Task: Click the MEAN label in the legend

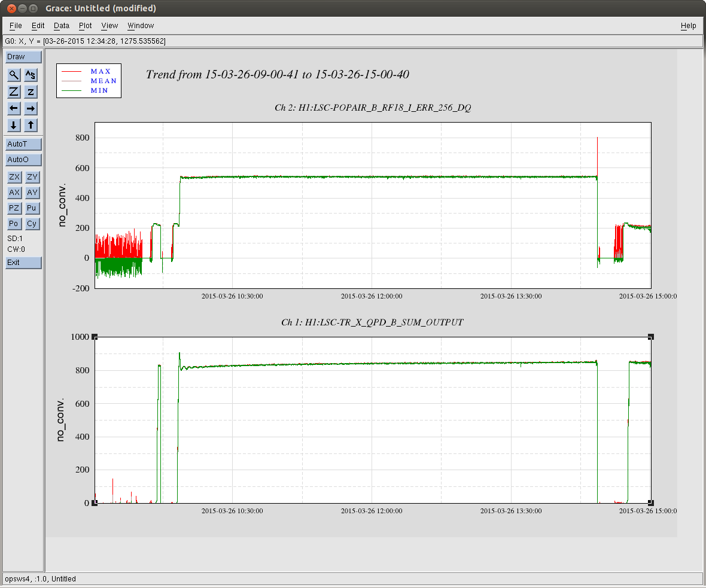Action: [104, 81]
